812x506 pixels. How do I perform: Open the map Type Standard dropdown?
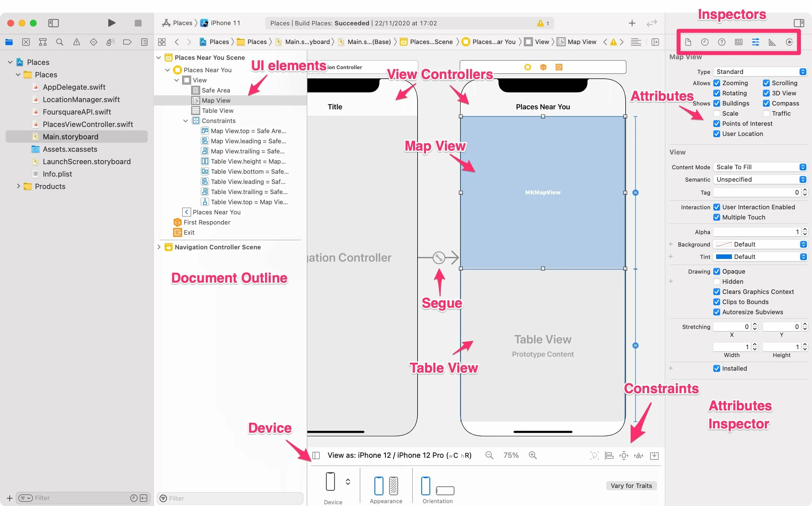(x=760, y=72)
